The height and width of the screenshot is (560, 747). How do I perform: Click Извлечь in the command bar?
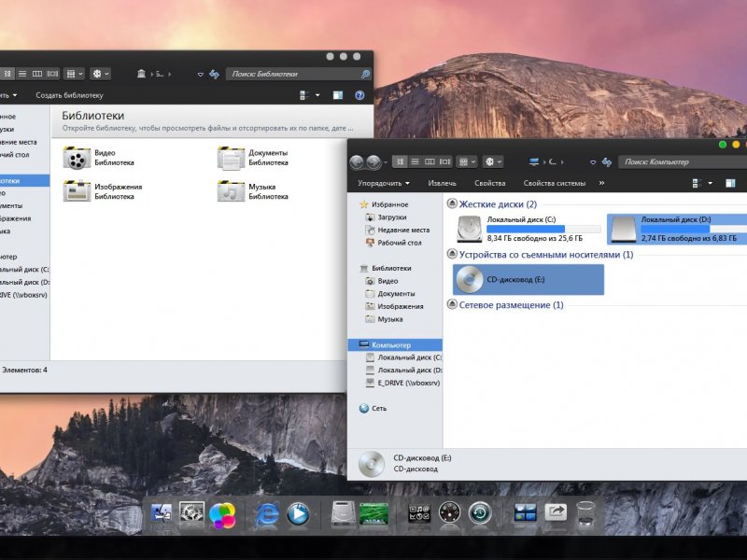(x=442, y=183)
